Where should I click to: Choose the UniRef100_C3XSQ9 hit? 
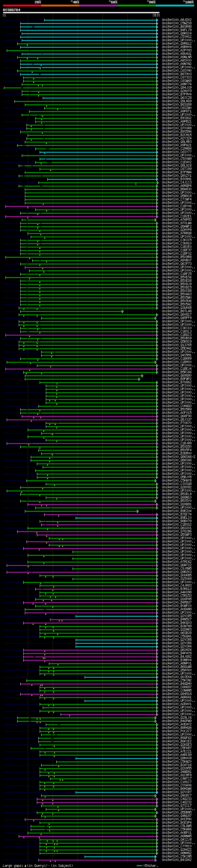(177, 484)
